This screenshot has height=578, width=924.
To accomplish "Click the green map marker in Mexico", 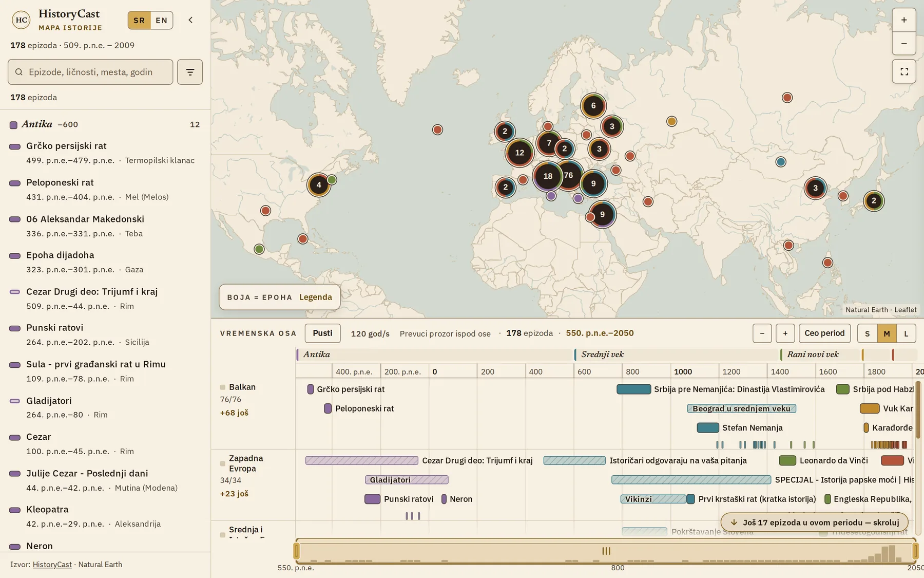I will 259,249.
